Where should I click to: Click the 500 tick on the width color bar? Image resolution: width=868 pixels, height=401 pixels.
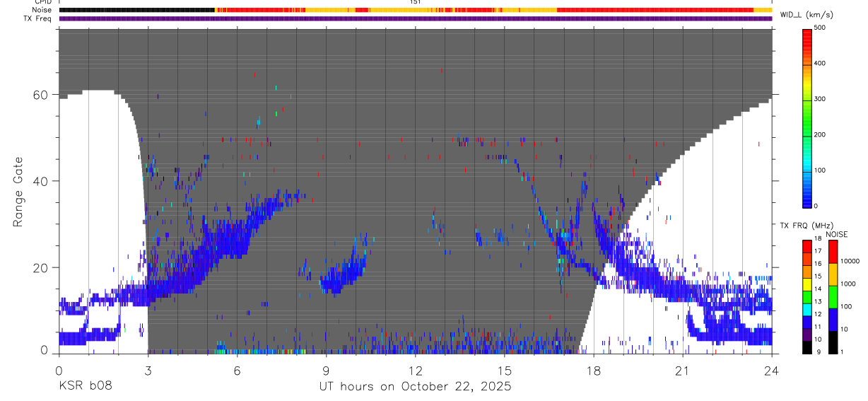(820, 28)
